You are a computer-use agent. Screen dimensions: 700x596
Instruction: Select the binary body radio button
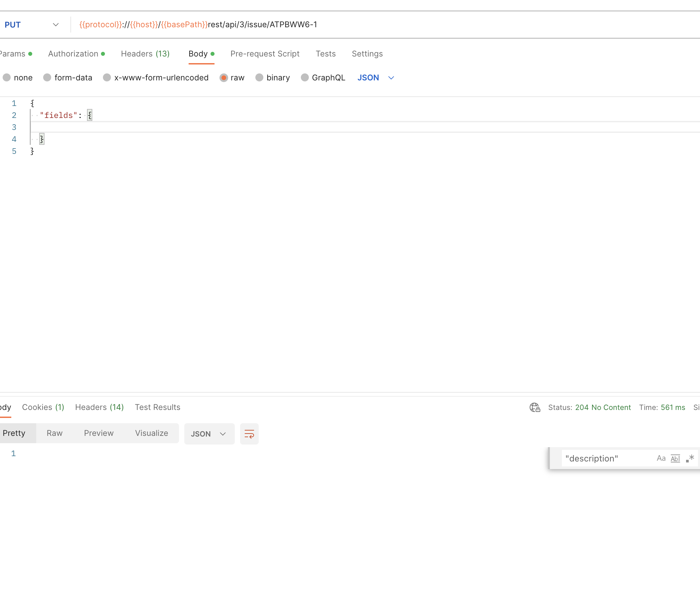click(259, 78)
